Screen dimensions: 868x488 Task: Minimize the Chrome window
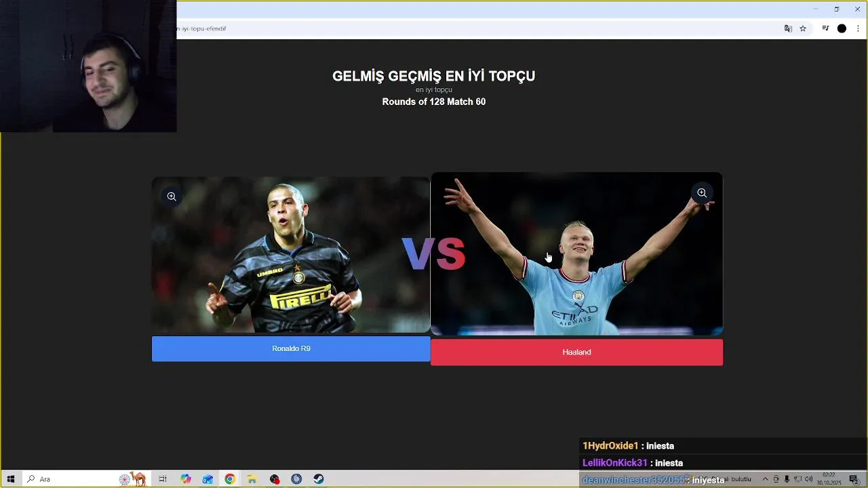816,9
